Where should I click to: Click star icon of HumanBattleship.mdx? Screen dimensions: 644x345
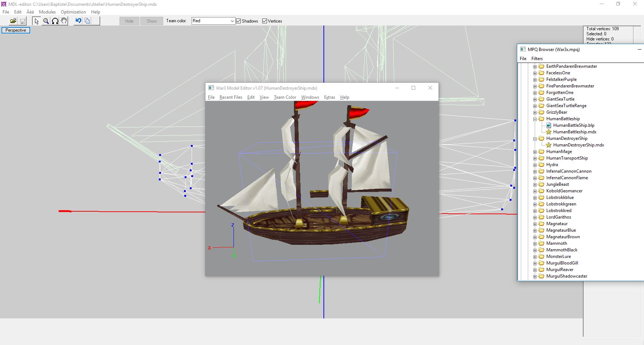549,132
